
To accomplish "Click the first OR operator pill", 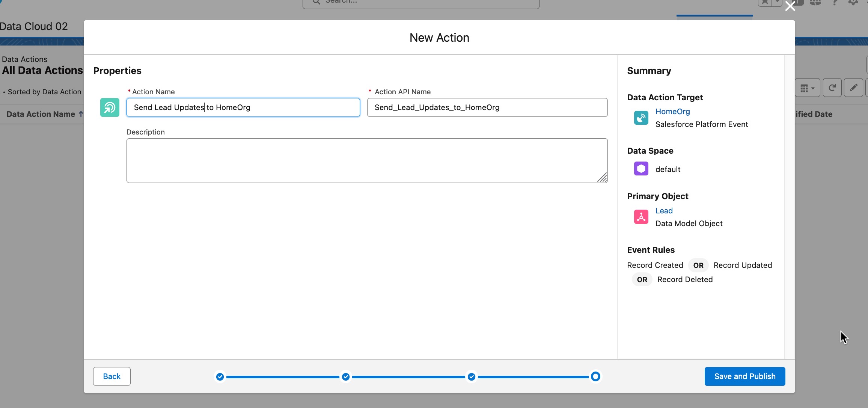I will (698, 265).
